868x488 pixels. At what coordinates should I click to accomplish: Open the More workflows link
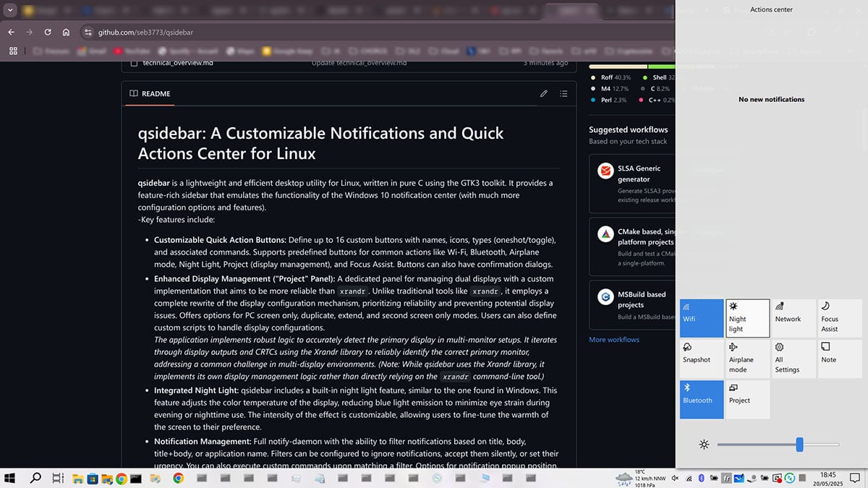coord(613,340)
